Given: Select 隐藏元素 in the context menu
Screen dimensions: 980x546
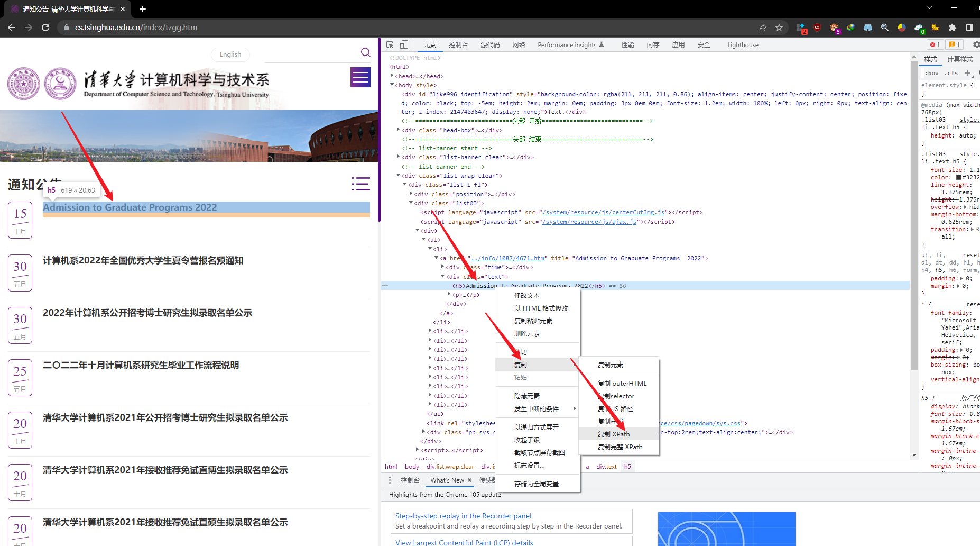Looking at the screenshot, I should tap(538, 396).
